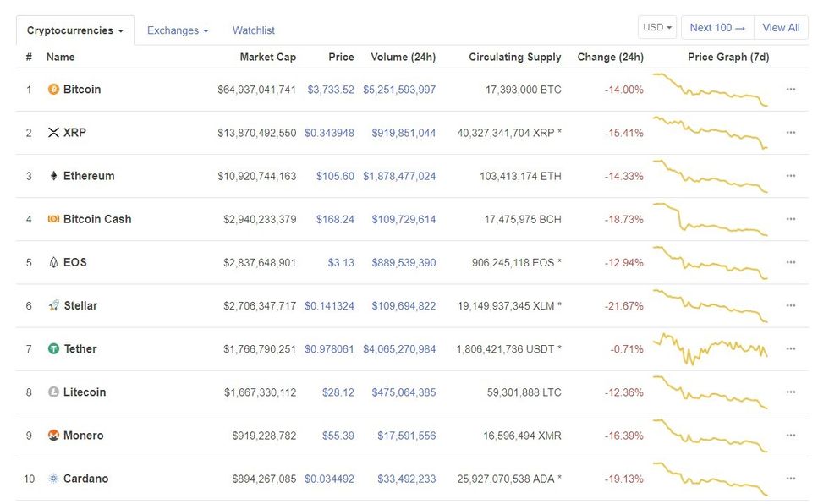Go to the Next 100 coins
The image size is (829, 504).
717,27
